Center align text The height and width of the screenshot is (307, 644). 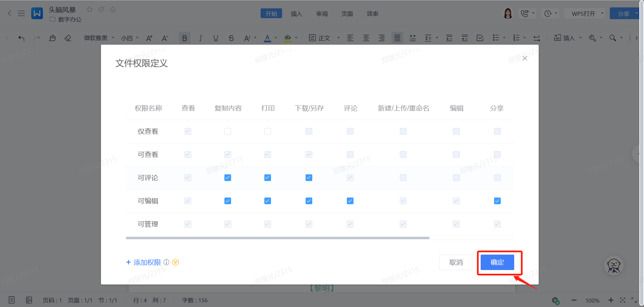point(366,38)
